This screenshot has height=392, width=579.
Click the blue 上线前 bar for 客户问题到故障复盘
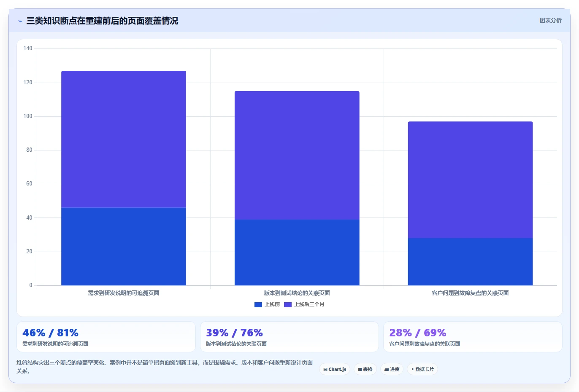[x=470, y=262]
